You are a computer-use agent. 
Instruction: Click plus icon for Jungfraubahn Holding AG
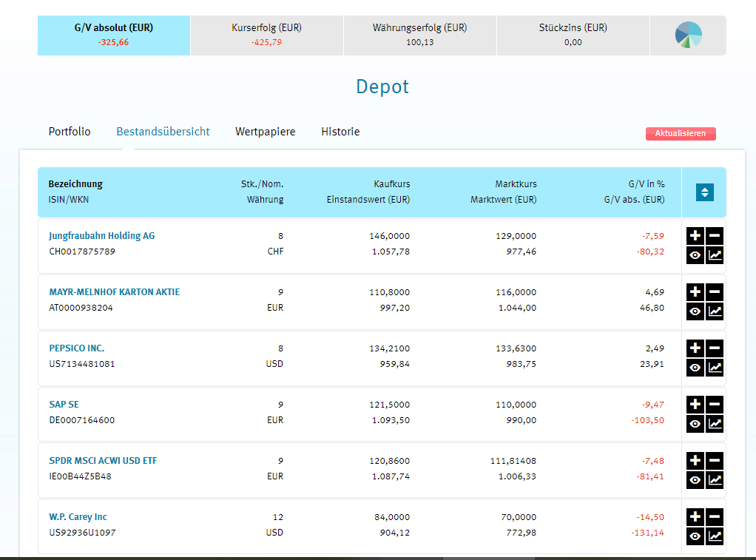click(695, 236)
